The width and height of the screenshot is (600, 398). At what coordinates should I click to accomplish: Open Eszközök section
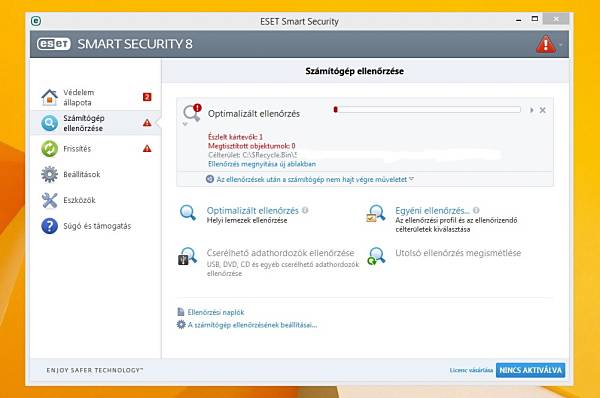tap(96, 200)
